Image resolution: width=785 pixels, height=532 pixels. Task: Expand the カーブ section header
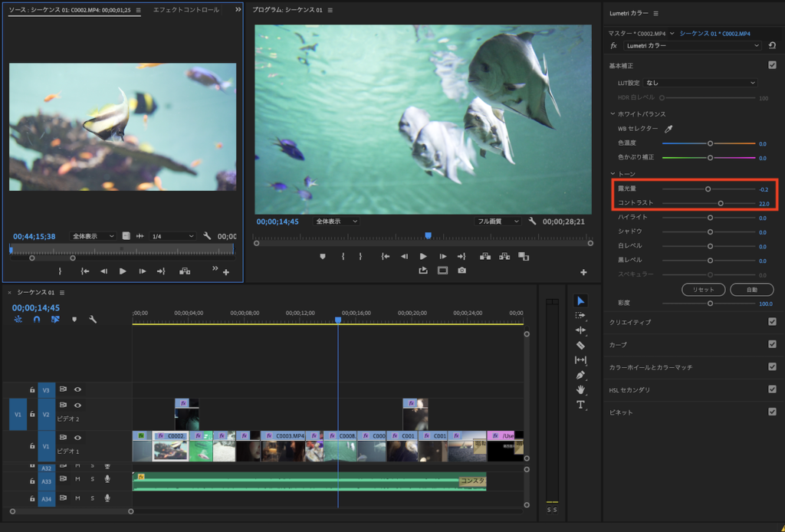tap(618, 344)
